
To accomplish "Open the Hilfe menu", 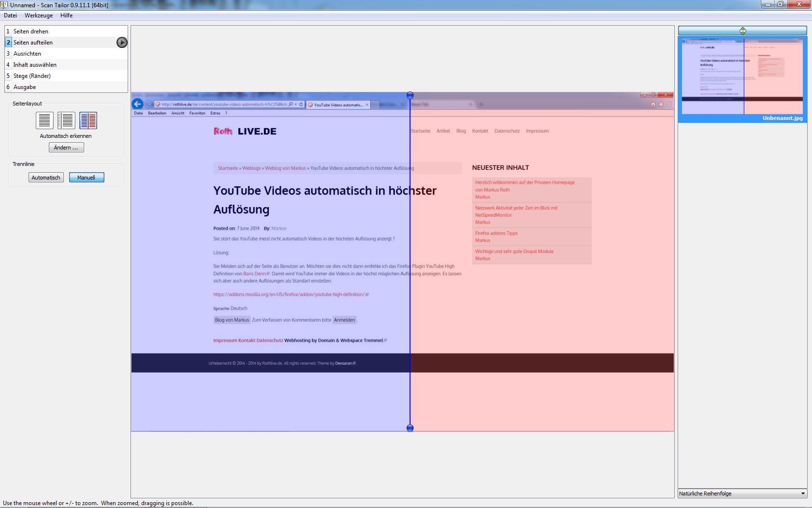I will pos(67,15).
